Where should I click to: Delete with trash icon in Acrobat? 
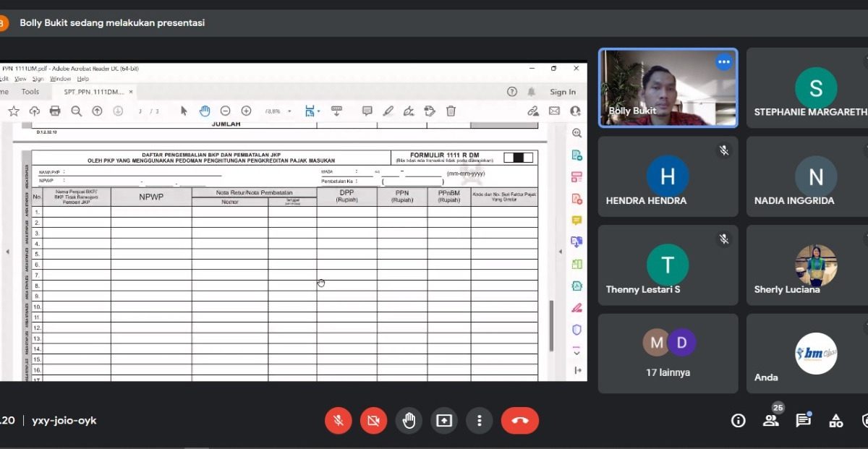[x=451, y=111]
